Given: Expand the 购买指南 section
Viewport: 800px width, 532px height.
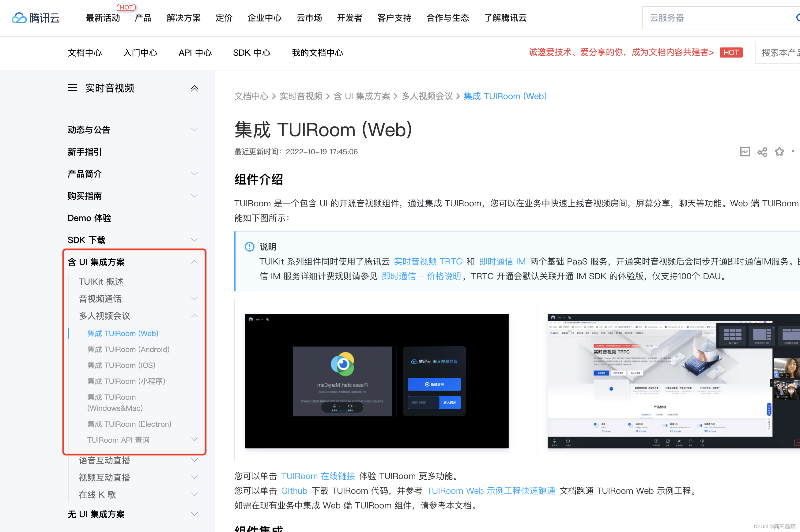Looking at the screenshot, I should [x=194, y=196].
